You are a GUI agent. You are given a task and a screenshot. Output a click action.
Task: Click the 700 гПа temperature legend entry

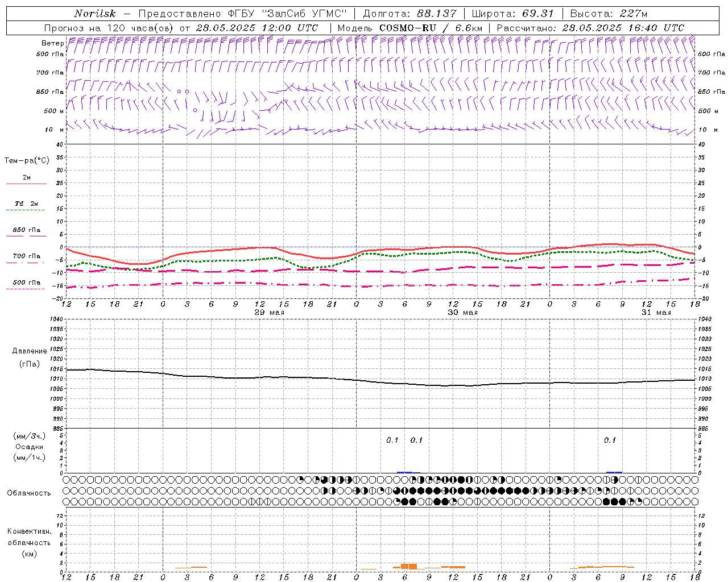pyautogui.click(x=26, y=256)
